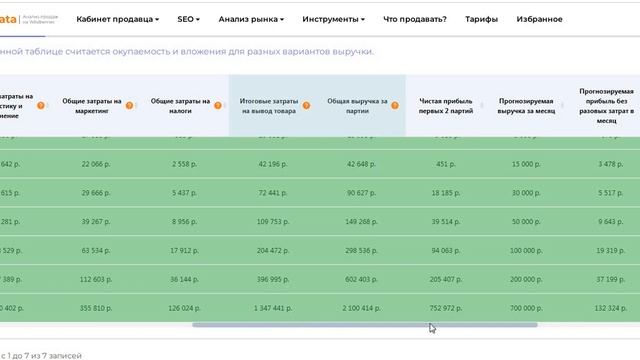Select cell 42 648 р. revenue
Image resolution: width=640 pixels, height=360 pixels.
click(x=361, y=164)
